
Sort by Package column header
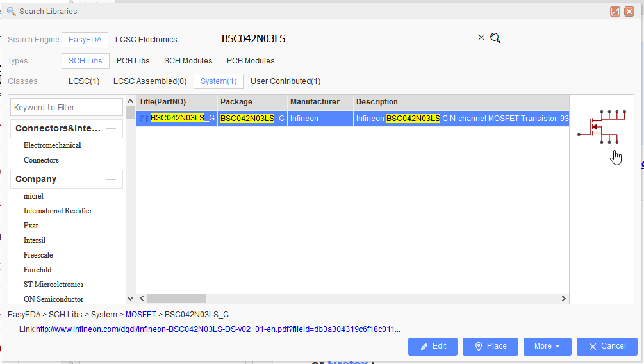(x=252, y=102)
